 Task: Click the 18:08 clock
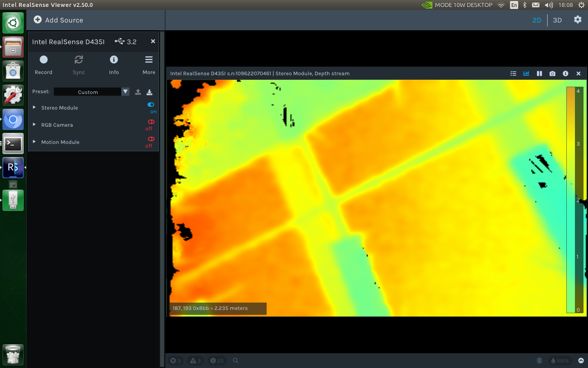[566, 5]
